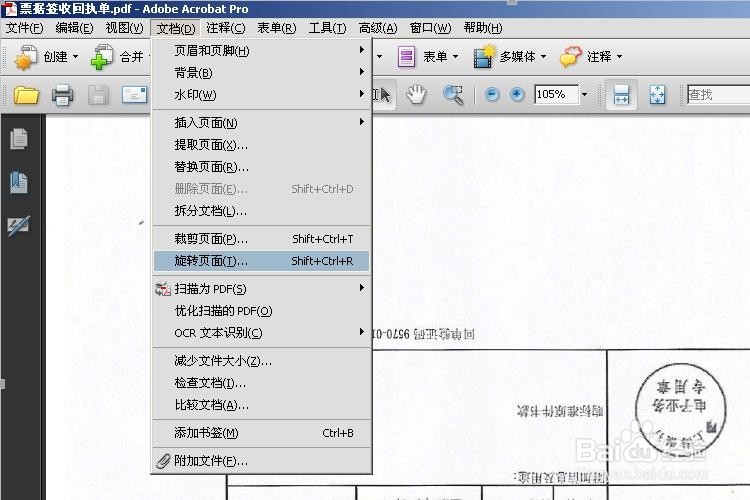Click the Zoom in plus button
The width and height of the screenshot is (750, 500).
pyautogui.click(x=517, y=94)
